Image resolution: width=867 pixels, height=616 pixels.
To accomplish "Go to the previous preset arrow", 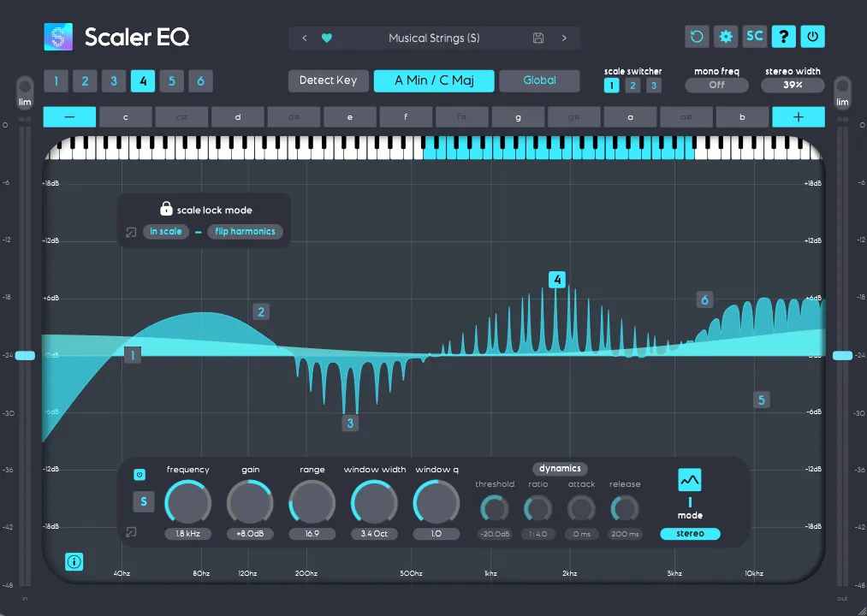I will click(304, 38).
